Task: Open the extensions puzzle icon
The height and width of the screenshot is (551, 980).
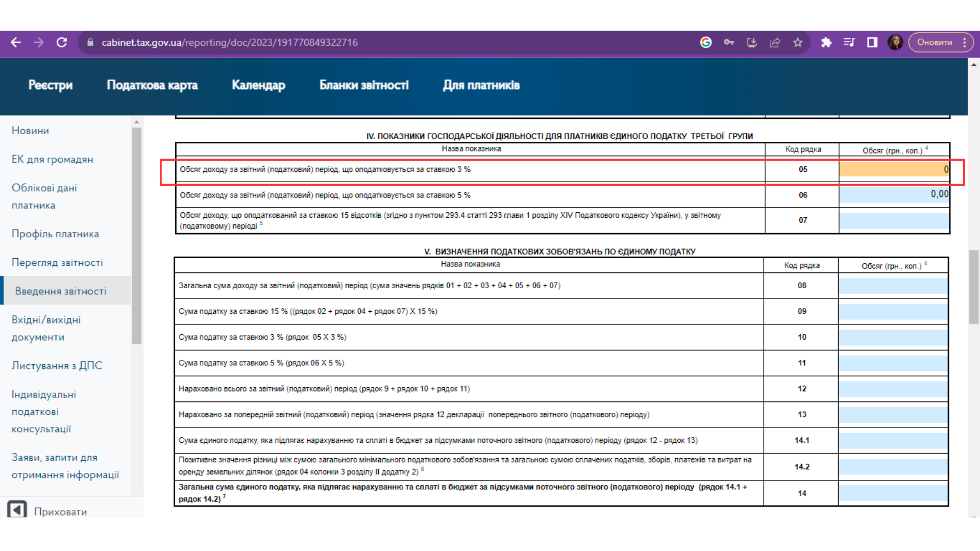Action: (x=826, y=42)
